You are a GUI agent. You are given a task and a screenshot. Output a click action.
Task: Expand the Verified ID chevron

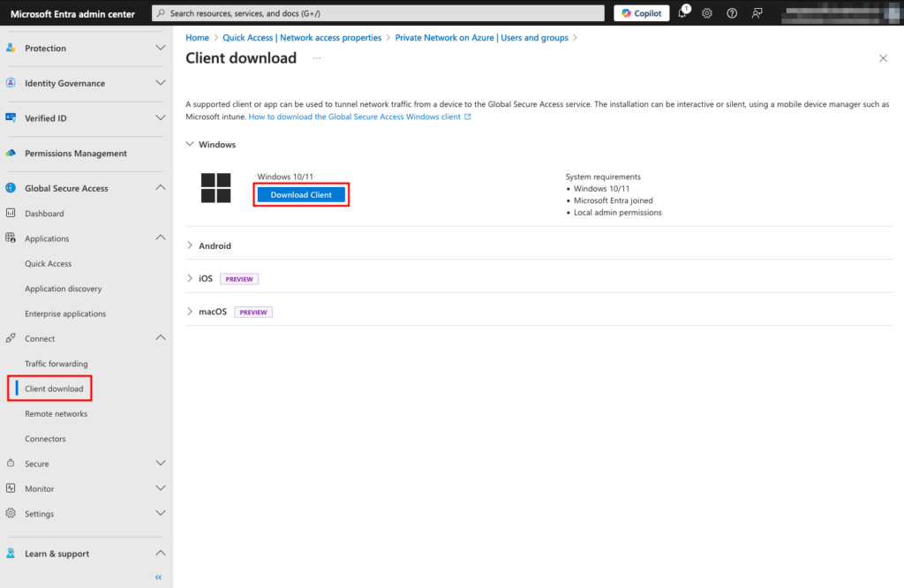point(161,117)
